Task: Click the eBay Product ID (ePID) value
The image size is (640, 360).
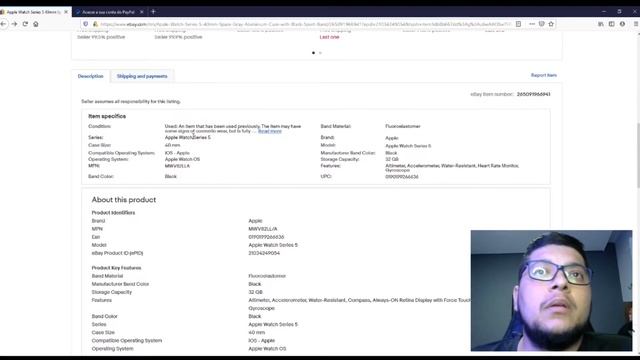Action: coord(264,253)
